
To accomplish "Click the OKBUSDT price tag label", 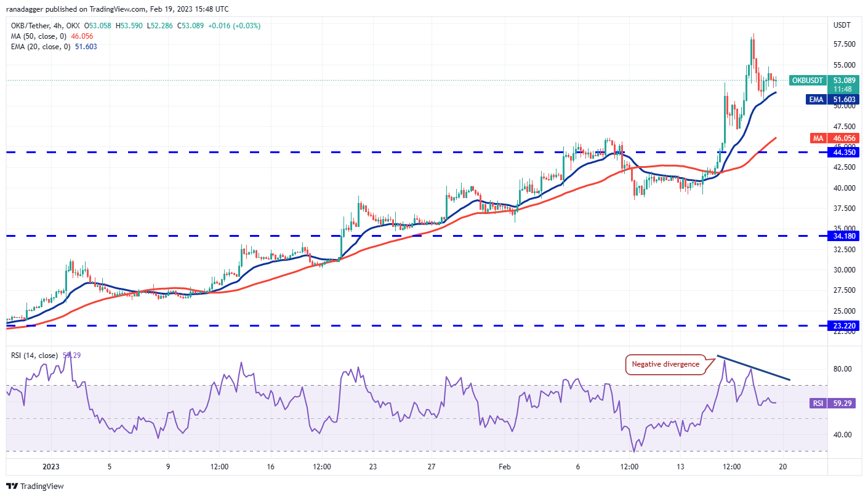I will point(806,80).
